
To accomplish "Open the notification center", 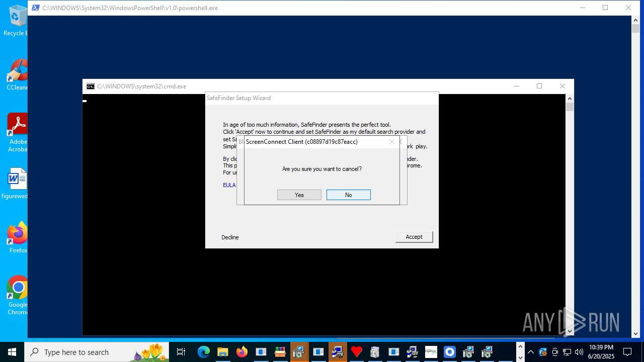I will coord(627,352).
